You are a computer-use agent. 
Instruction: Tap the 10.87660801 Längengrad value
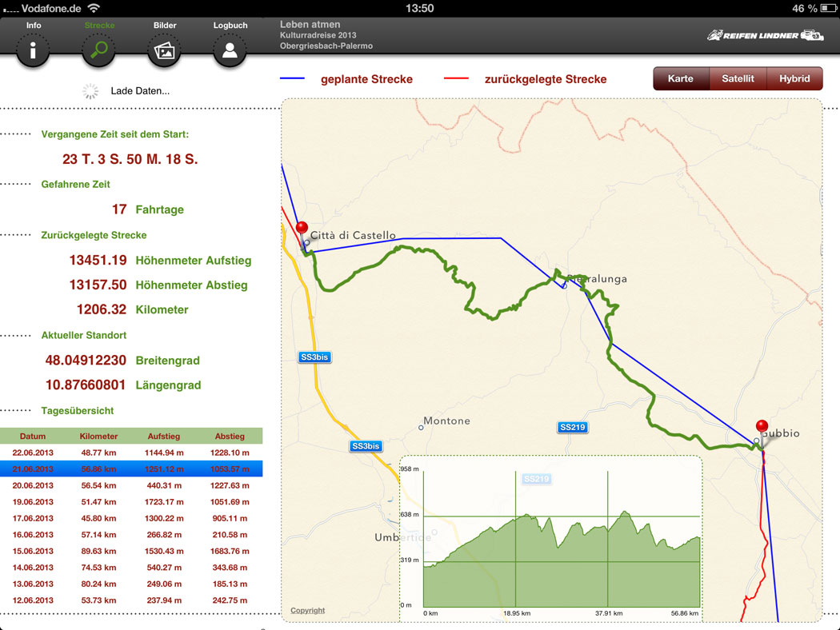[86, 385]
